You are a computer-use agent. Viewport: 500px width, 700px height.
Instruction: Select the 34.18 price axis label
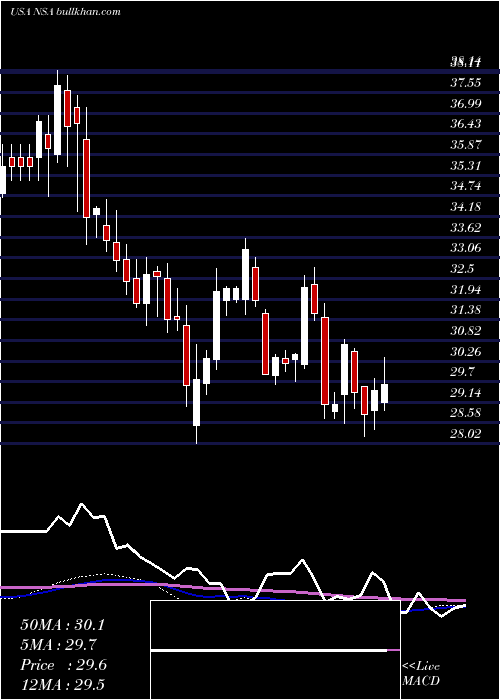[x=465, y=207]
